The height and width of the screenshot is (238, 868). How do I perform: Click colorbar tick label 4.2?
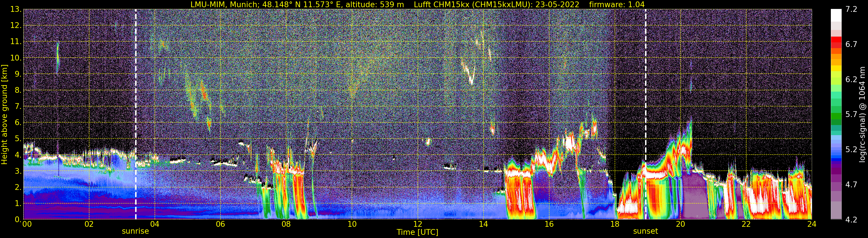[851, 220]
